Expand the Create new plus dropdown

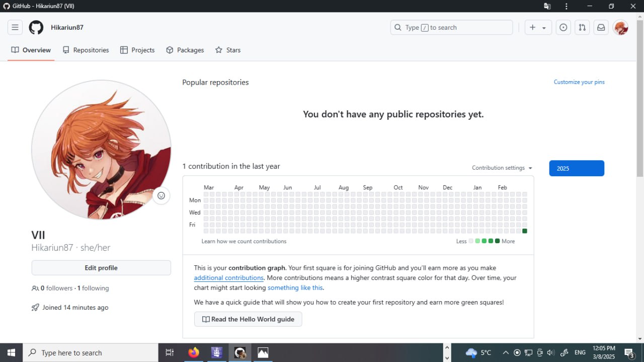click(538, 28)
